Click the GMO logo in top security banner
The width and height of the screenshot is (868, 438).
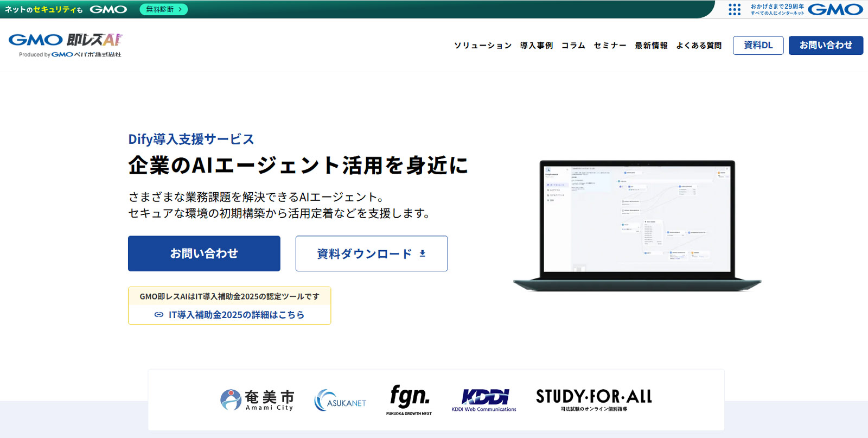108,9
